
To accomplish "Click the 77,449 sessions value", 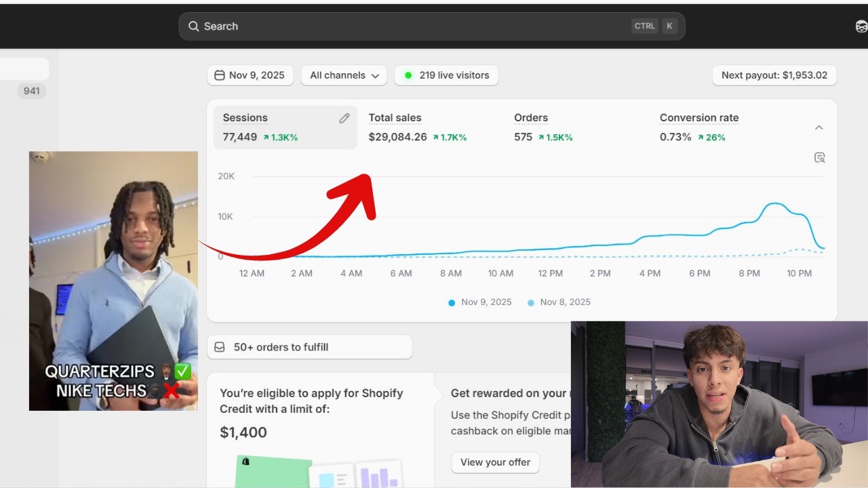I will (240, 138).
